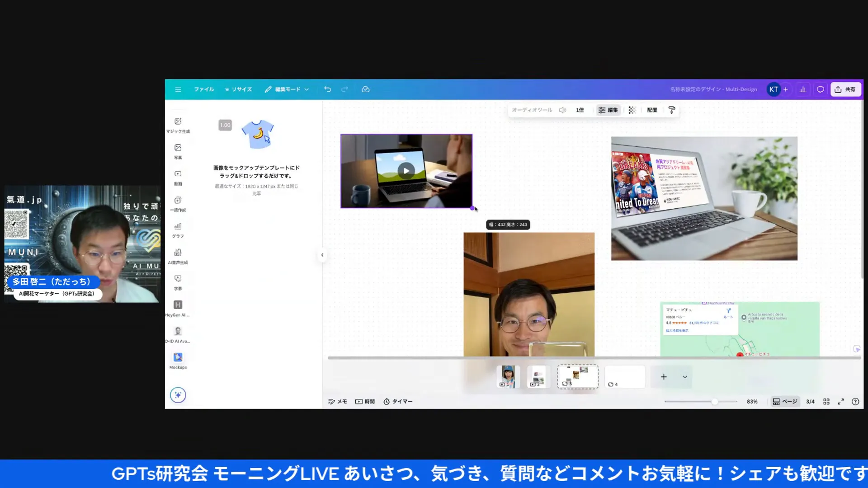The width and height of the screenshot is (868, 488).
Task: Open the リサイズ menu
Action: coord(239,89)
